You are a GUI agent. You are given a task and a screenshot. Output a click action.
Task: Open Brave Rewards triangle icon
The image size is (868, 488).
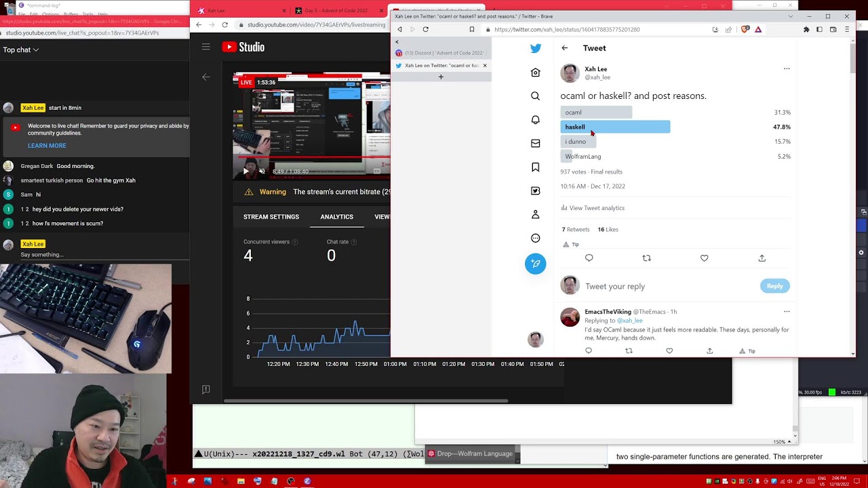point(758,30)
